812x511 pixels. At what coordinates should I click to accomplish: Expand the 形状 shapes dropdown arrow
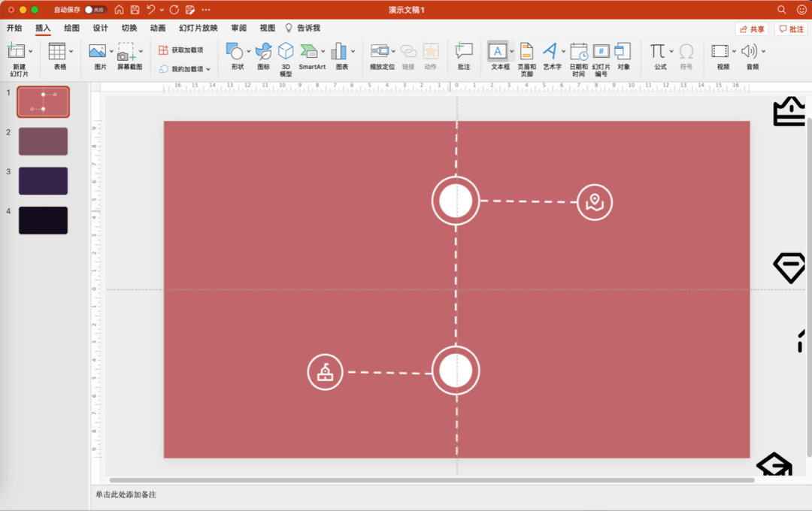point(249,52)
